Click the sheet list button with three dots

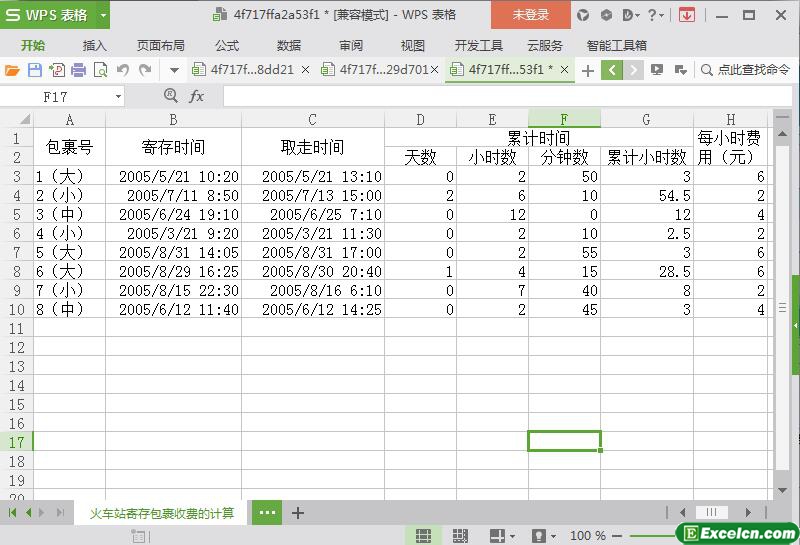pos(267,513)
